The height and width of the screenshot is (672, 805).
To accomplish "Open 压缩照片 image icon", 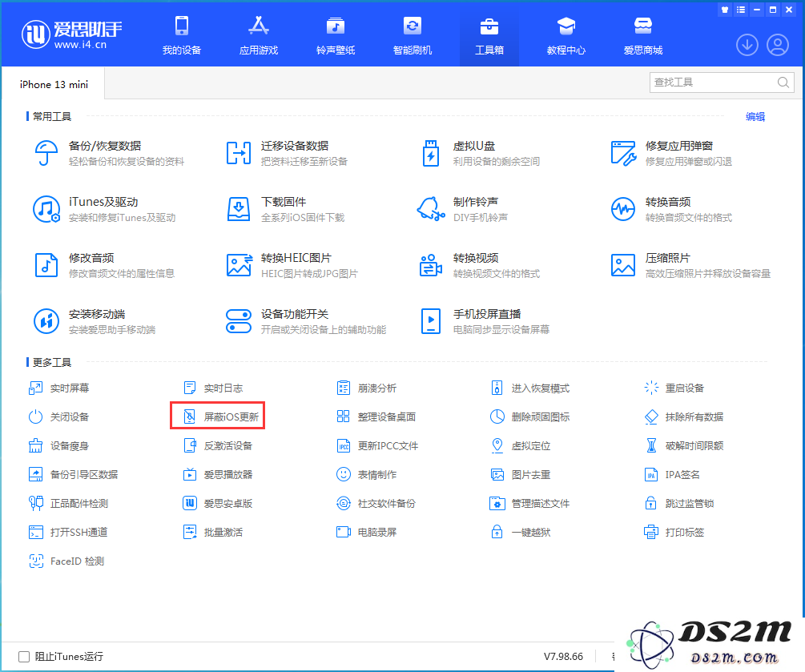I will pos(623,265).
